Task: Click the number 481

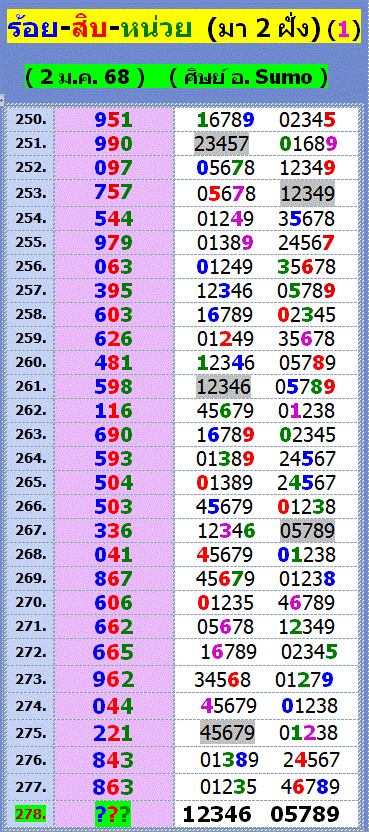Action: pyautogui.click(x=114, y=363)
